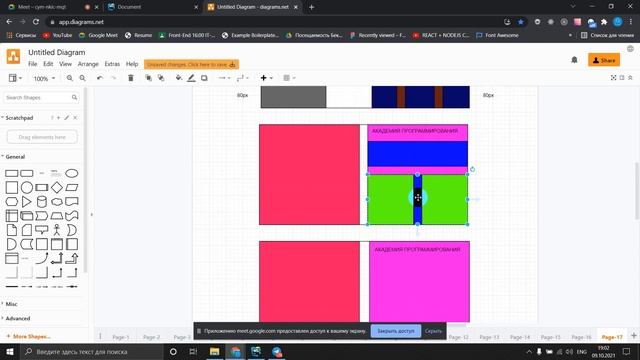640x360 pixels.
Task: Open the Line Color pencil tool
Action: pyautogui.click(x=191, y=78)
